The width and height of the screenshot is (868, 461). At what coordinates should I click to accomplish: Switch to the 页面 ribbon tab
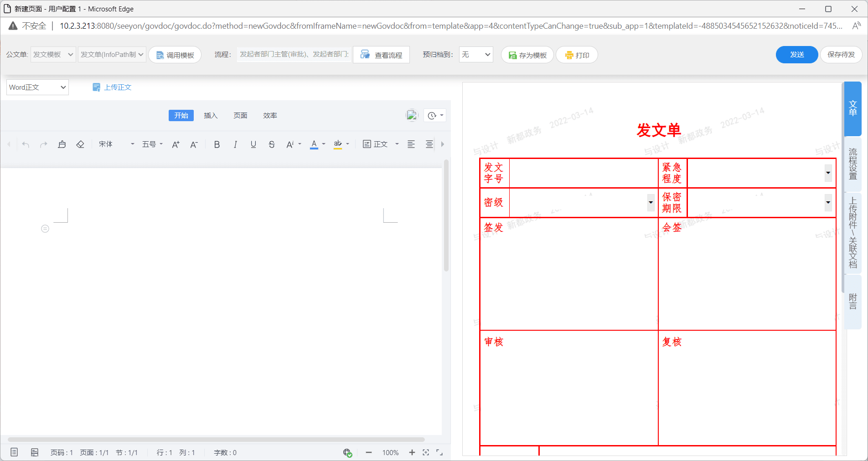pyautogui.click(x=240, y=116)
